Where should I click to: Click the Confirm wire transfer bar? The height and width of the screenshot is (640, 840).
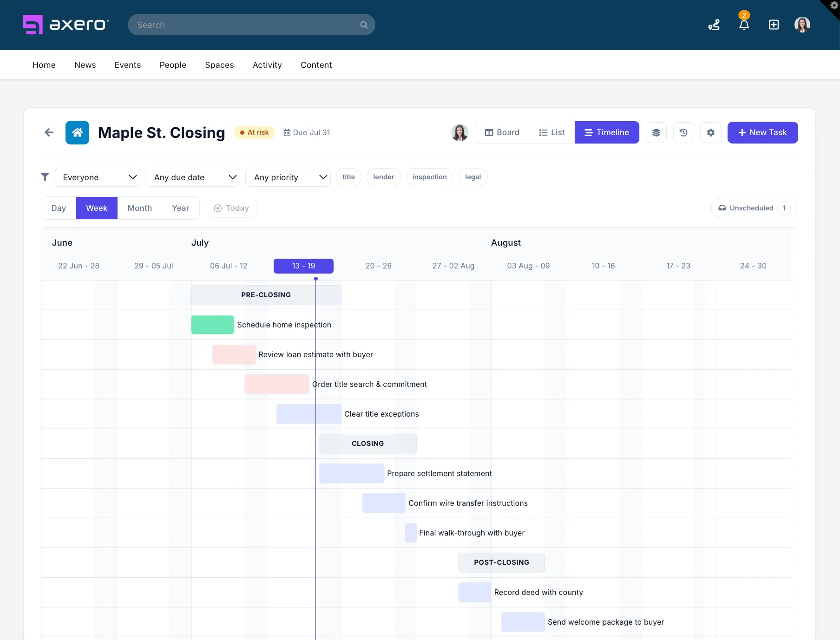pyautogui.click(x=384, y=503)
